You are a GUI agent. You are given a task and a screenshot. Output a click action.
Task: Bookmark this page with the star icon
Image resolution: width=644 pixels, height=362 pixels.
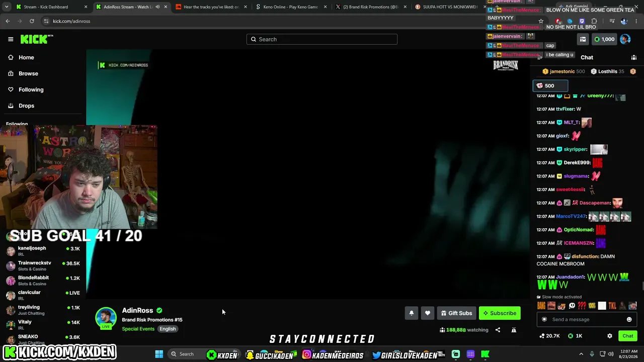(541, 21)
